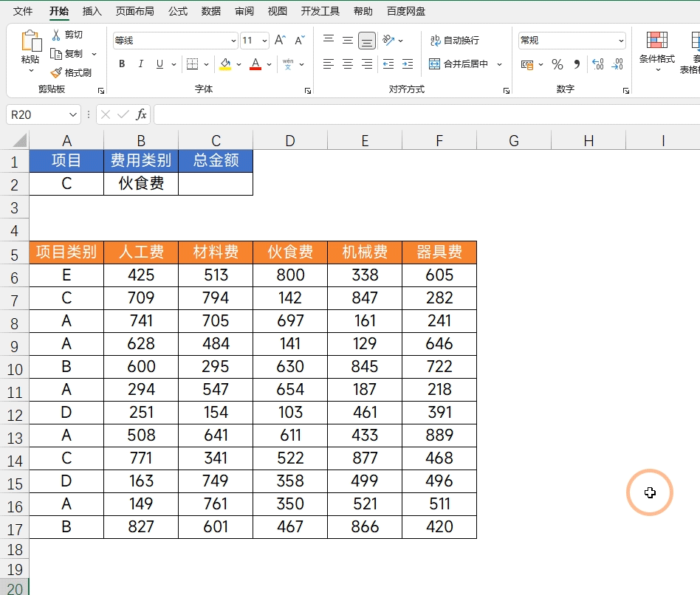Screen dimensions: 700x595
Task: Switch to 数据 Data tab
Action: point(211,11)
